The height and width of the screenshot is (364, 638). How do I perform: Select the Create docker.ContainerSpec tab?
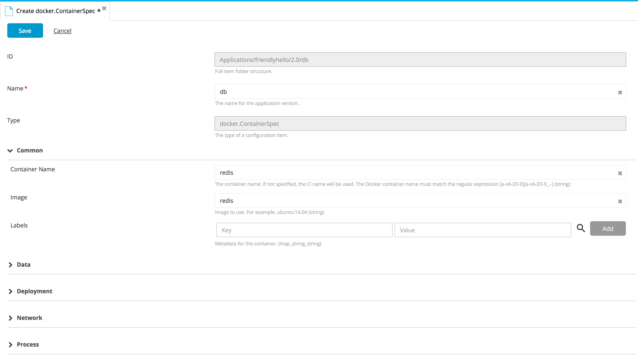coord(55,11)
